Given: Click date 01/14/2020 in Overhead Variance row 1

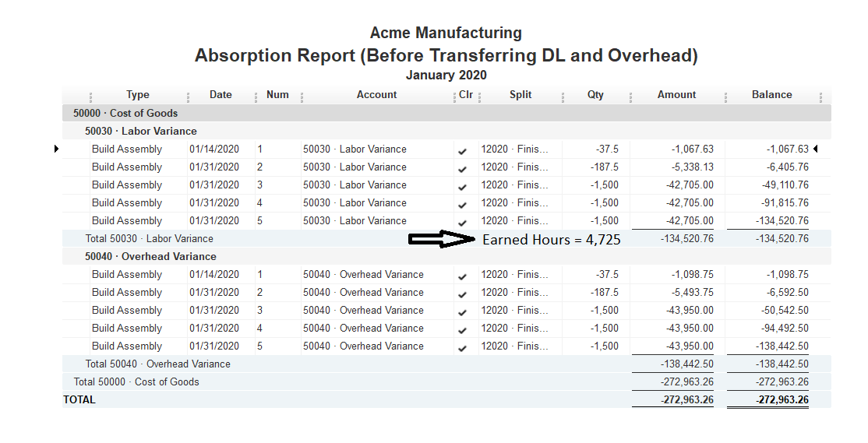Looking at the screenshot, I should point(214,274).
